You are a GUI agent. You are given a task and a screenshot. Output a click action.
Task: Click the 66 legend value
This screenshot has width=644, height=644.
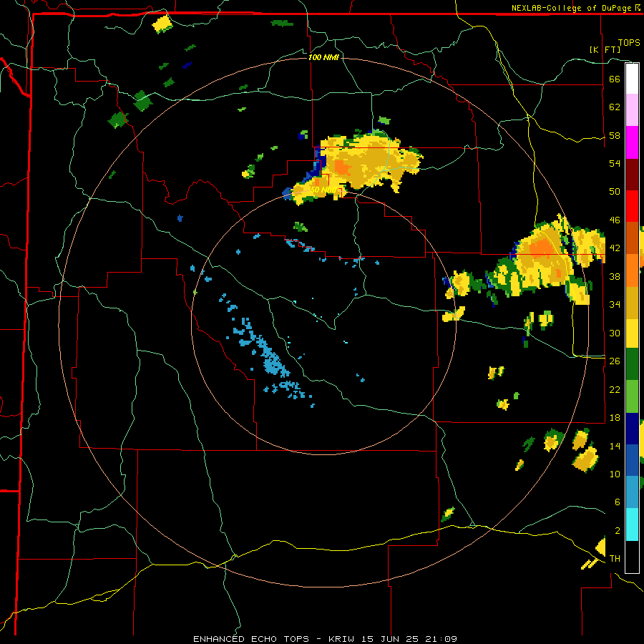coord(615,79)
